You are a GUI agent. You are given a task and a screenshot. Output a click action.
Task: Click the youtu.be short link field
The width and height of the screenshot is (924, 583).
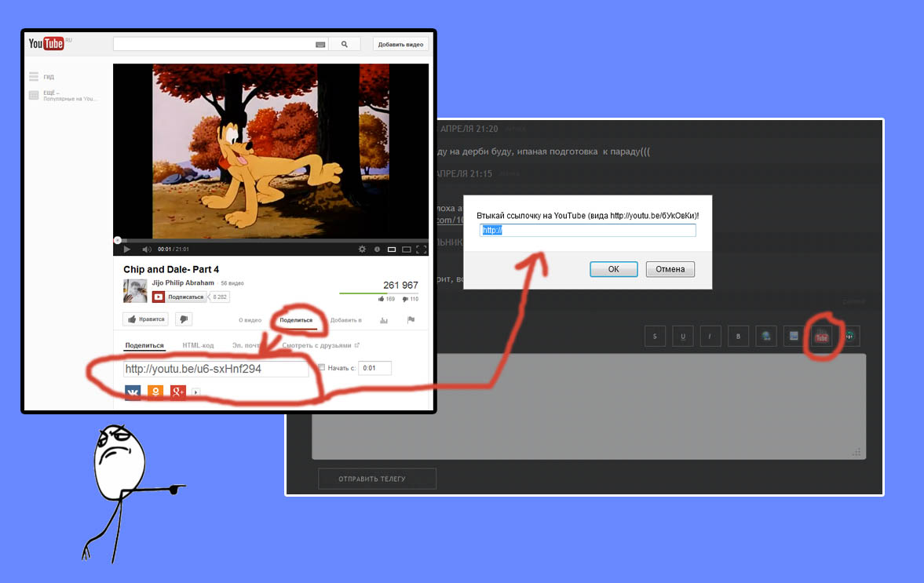coord(216,370)
